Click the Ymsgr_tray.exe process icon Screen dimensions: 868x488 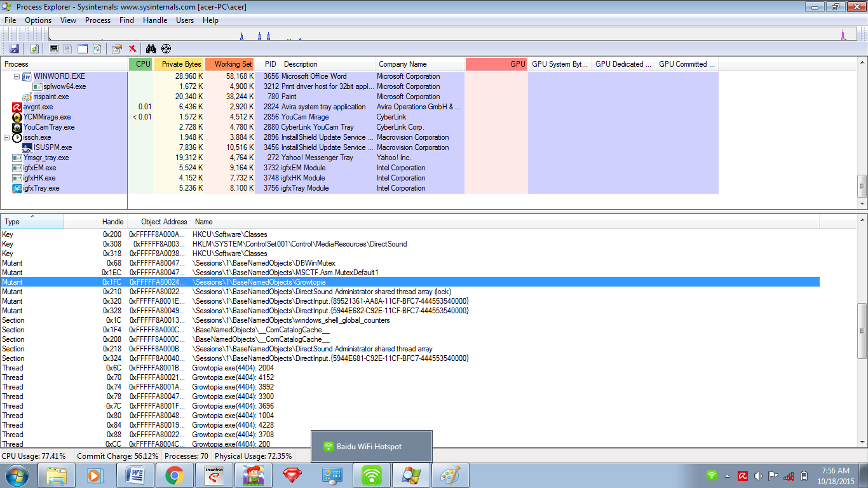(x=17, y=158)
